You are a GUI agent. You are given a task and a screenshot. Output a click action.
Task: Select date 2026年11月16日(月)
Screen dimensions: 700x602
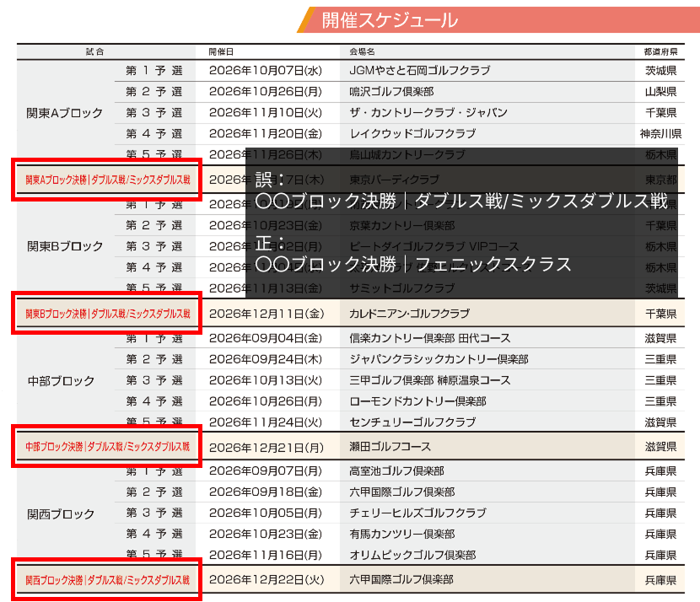click(x=266, y=555)
